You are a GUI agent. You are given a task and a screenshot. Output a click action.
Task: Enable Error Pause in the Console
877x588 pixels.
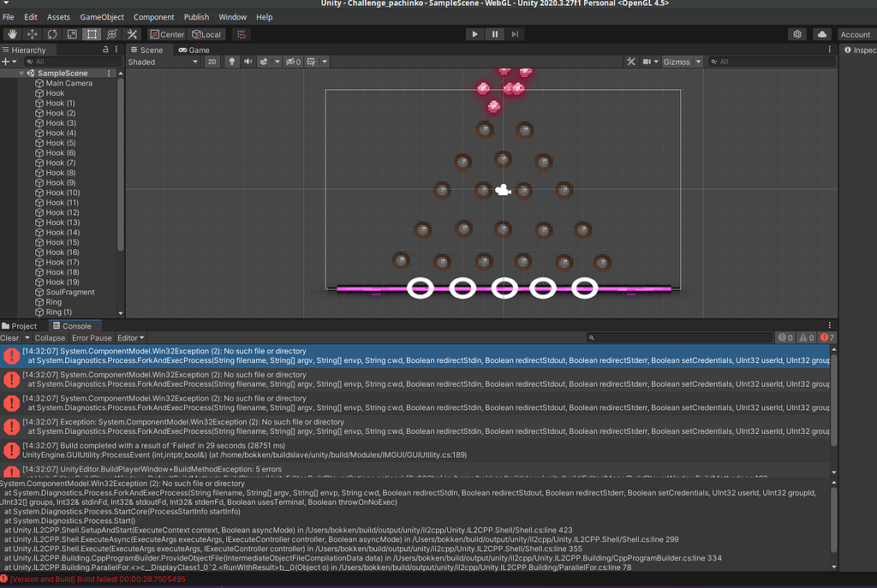pyautogui.click(x=91, y=337)
